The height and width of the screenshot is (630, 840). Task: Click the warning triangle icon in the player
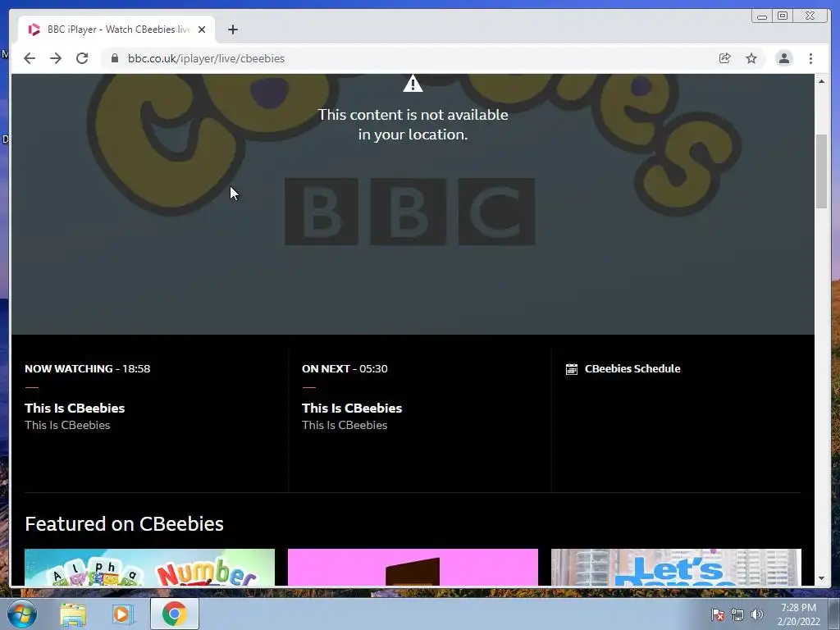point(413,84)
